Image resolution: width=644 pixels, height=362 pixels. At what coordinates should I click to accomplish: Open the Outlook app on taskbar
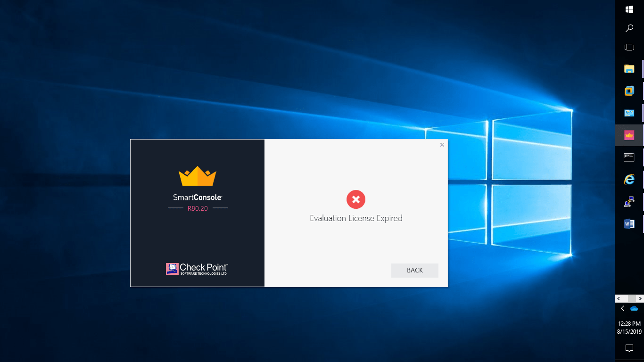pyautogui.click(x=629, y=113)
